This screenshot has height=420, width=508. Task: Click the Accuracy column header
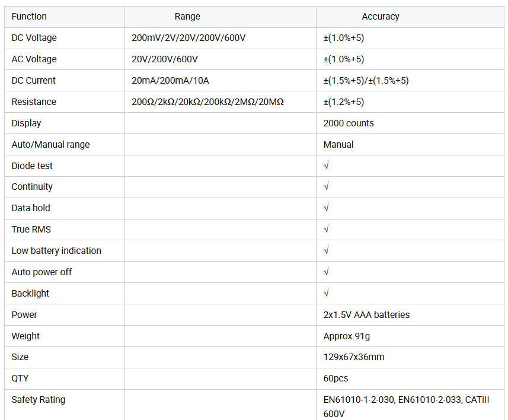point(381,17)
